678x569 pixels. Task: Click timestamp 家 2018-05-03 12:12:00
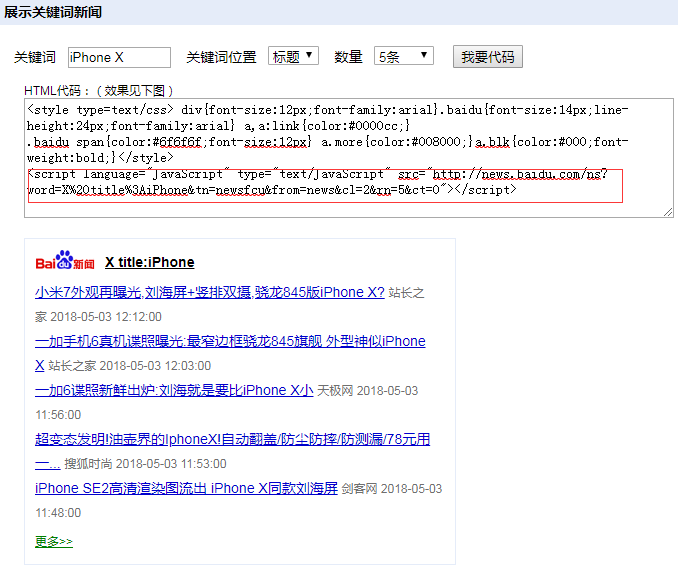click(x=98, y=317)
